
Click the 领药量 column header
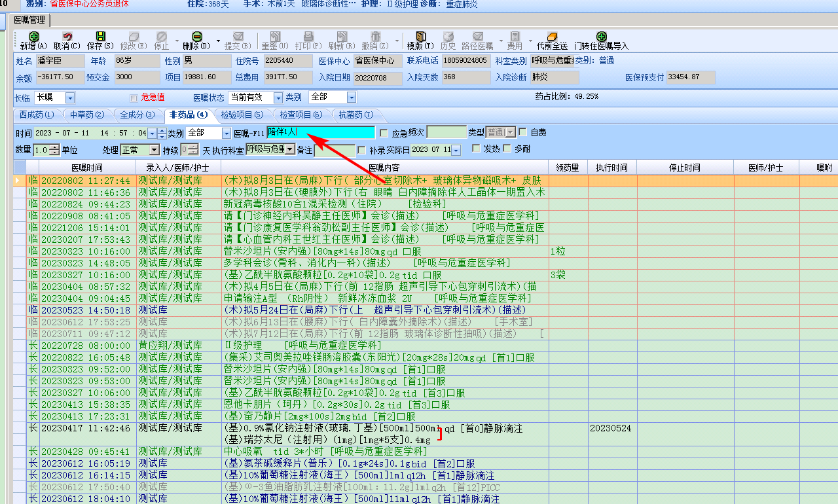[568, 168]
